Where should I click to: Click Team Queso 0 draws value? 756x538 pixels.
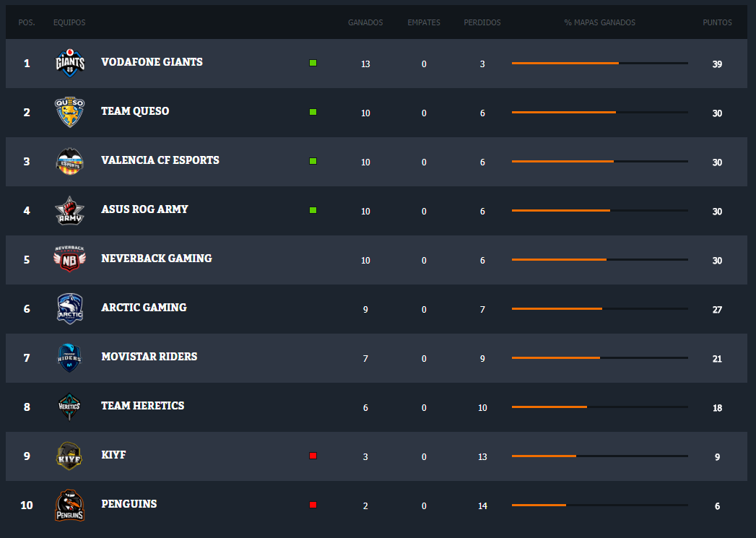tap(424, 113)
